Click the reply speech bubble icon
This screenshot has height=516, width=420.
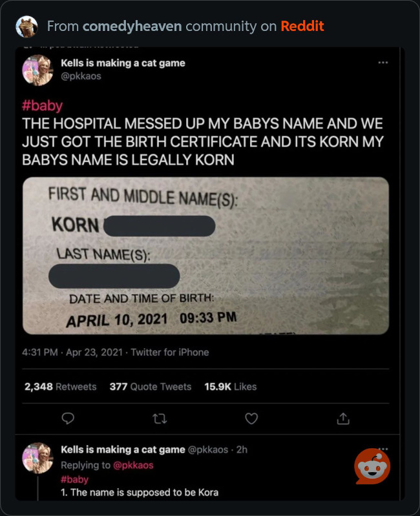tap(68, 418)
